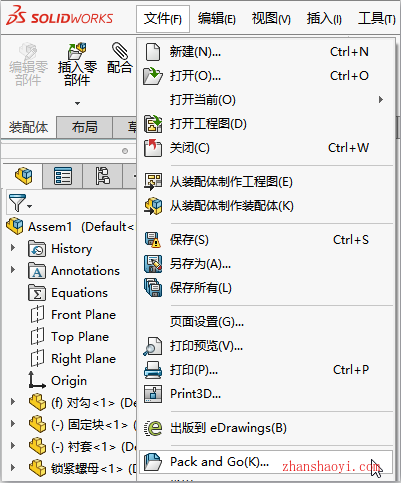Click the Mate paperclip icon
Image resolution: width=401 pixels, height=483 pixels.
pyautogui.click(x=120, y=50)
